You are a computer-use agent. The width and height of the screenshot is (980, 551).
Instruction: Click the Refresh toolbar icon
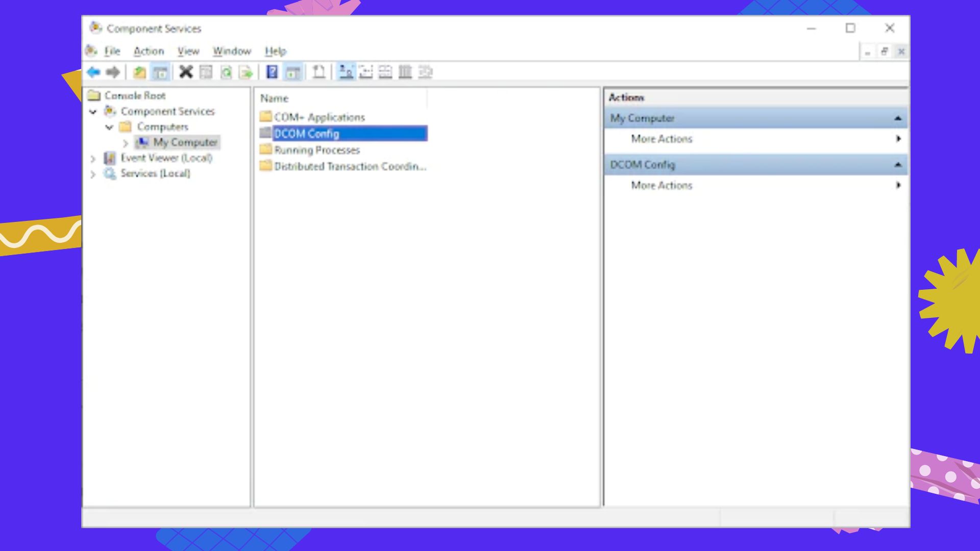coord(226,72)
